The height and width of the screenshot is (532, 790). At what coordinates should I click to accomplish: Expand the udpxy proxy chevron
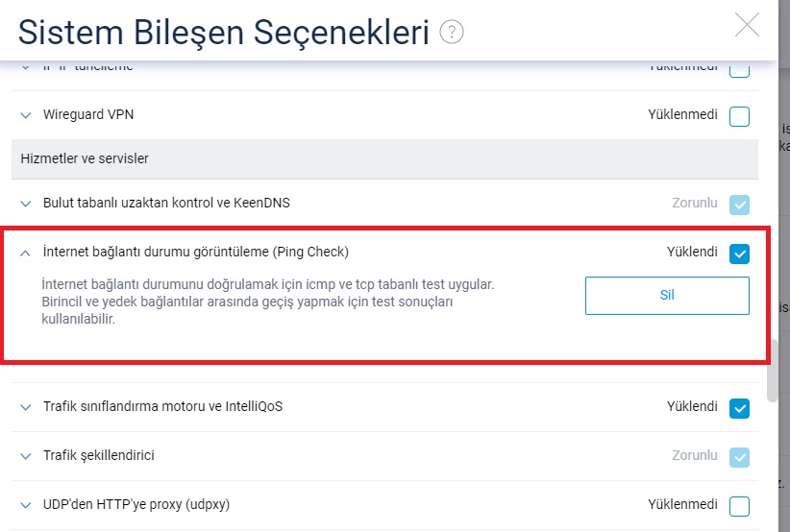(25, 505)
